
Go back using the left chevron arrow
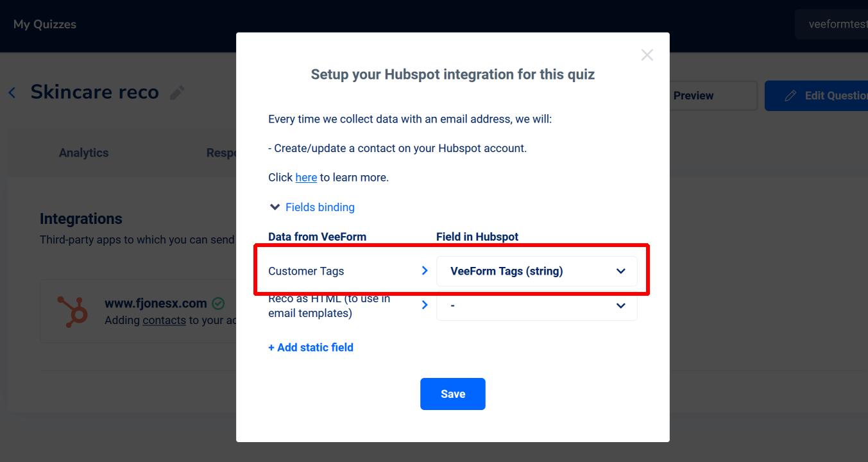12,92
